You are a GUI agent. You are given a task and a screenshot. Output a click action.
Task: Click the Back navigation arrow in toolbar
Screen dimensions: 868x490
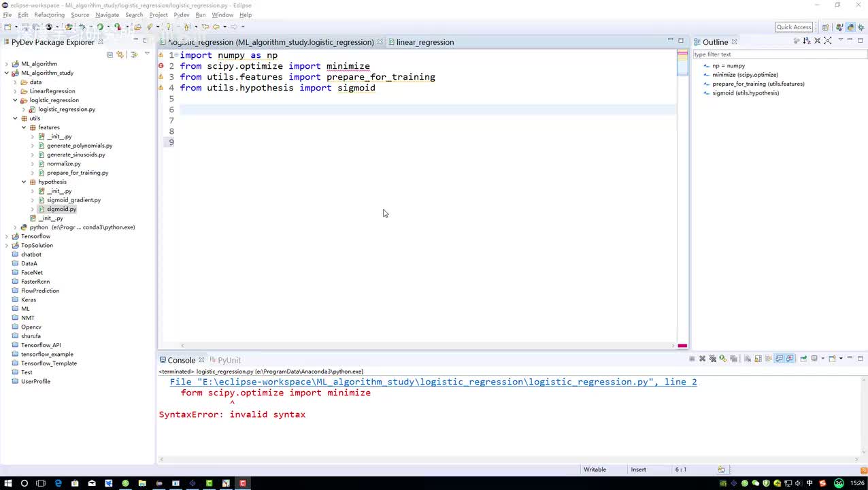[216, 27]
